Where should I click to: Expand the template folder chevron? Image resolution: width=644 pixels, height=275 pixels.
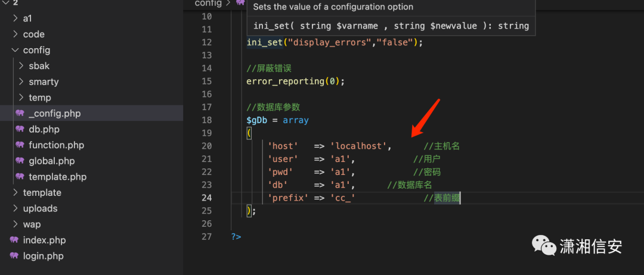coord(15,192)
